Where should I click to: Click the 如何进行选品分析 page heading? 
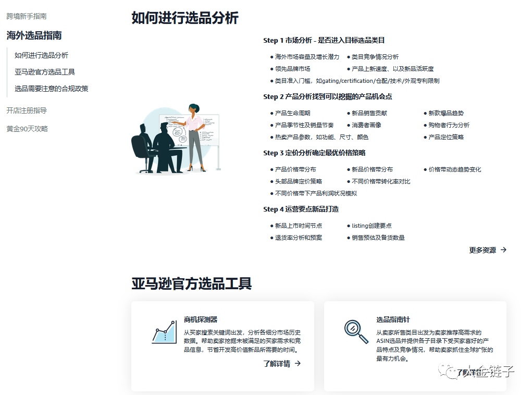pyautogui.click(x=184, y=18)
